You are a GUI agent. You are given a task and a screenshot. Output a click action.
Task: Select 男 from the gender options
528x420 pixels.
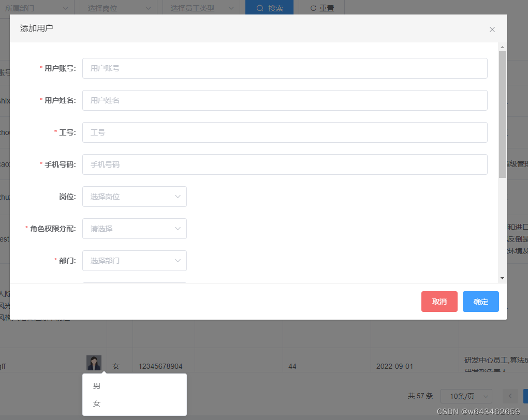97,385
